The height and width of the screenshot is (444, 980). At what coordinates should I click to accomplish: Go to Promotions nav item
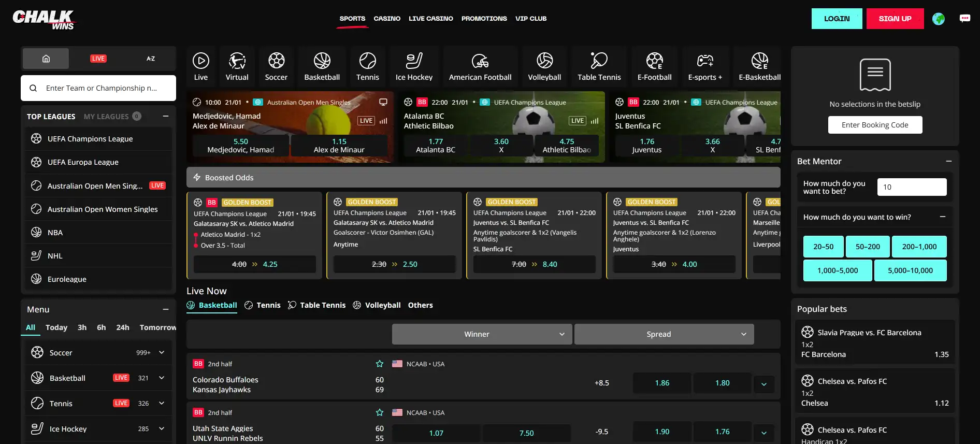click(484, 19)
